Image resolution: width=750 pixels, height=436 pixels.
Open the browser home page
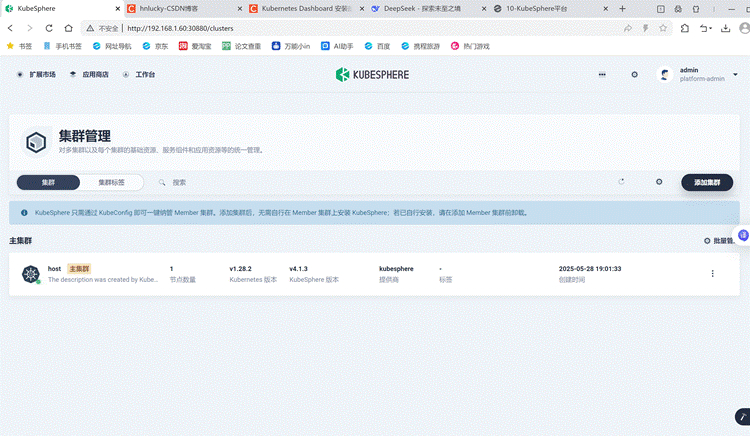coord(68,28)
